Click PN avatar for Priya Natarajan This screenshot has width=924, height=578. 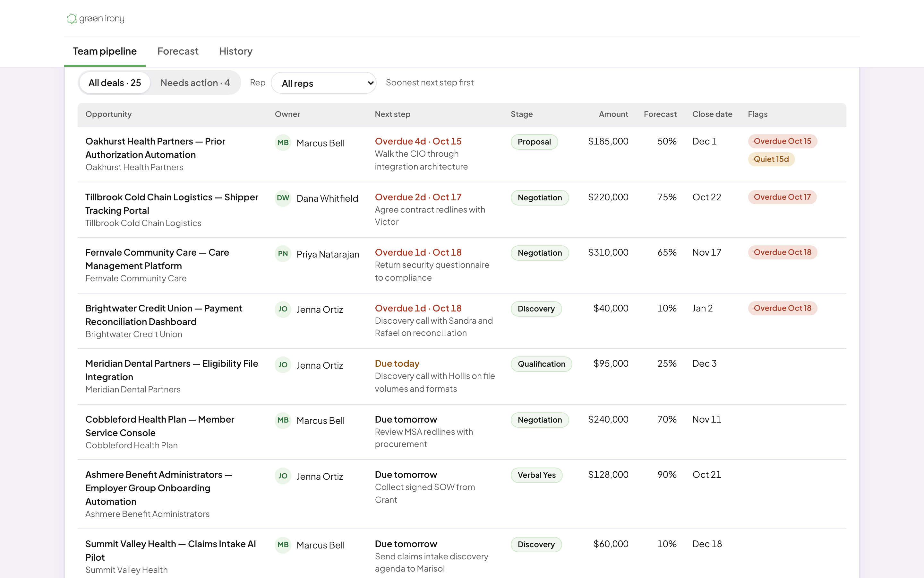point(283,254)
